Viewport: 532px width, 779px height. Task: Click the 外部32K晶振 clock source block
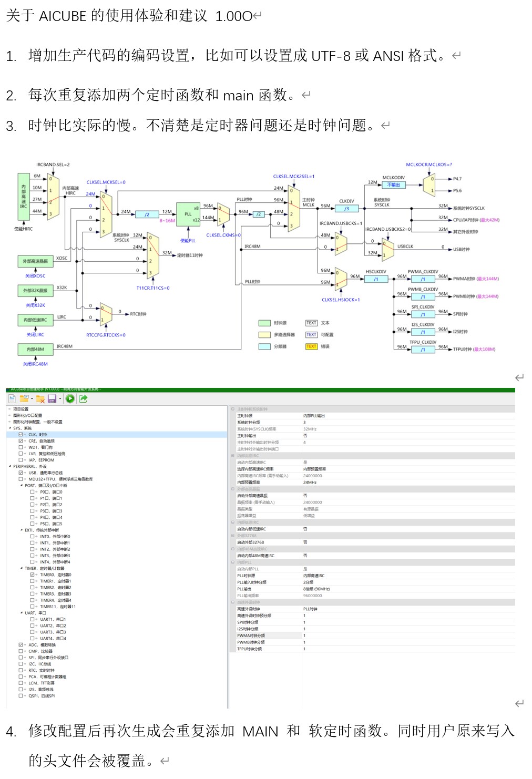click(35, 290)
